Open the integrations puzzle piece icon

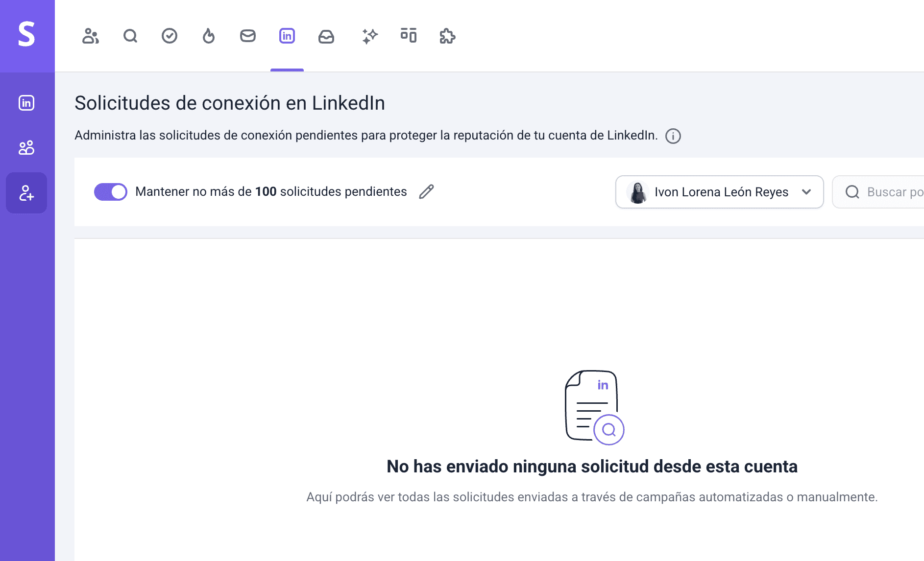(447, 36)
